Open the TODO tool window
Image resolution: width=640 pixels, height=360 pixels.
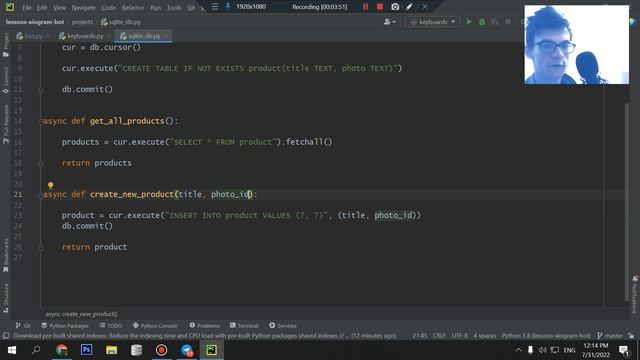click(x=111, y=326)
